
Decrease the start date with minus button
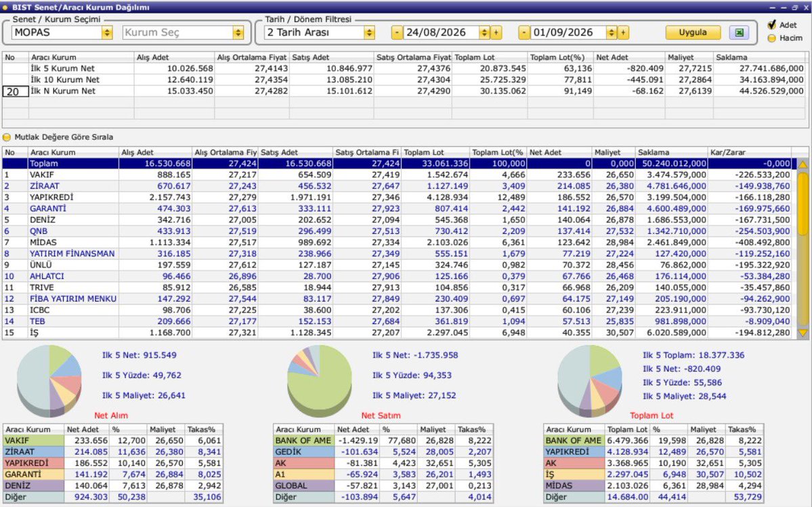pos(397,33)
